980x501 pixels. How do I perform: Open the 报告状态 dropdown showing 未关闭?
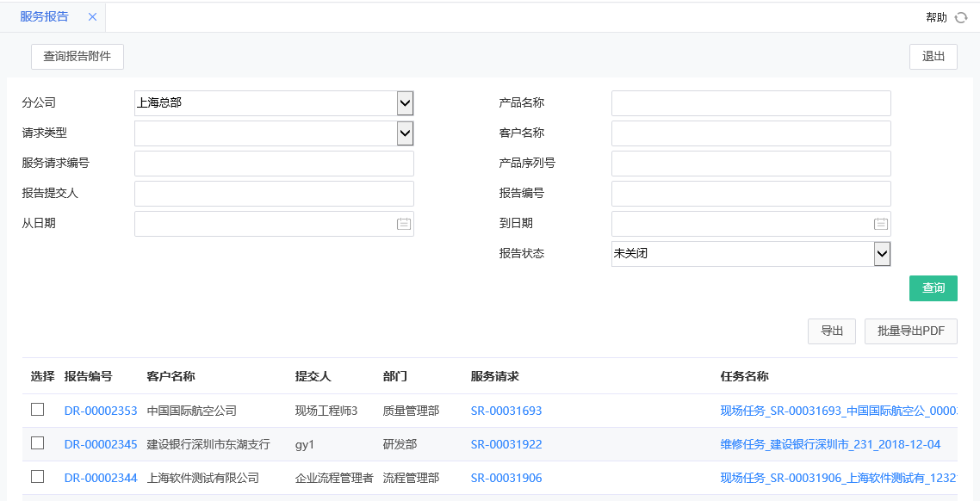(881, 253)
